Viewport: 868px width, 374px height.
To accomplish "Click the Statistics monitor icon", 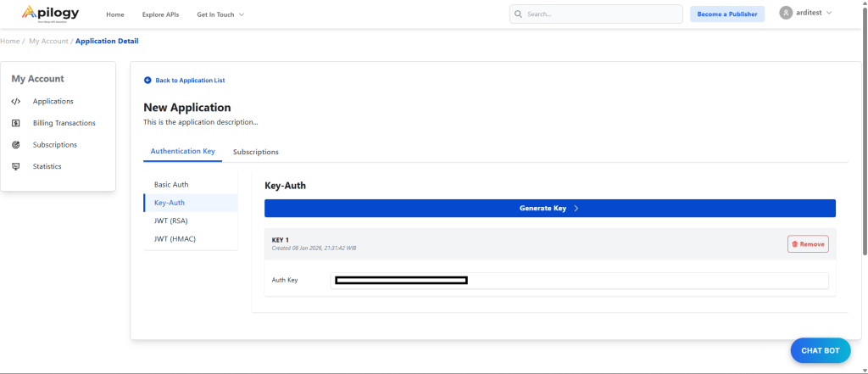I will tap(16, 166).
